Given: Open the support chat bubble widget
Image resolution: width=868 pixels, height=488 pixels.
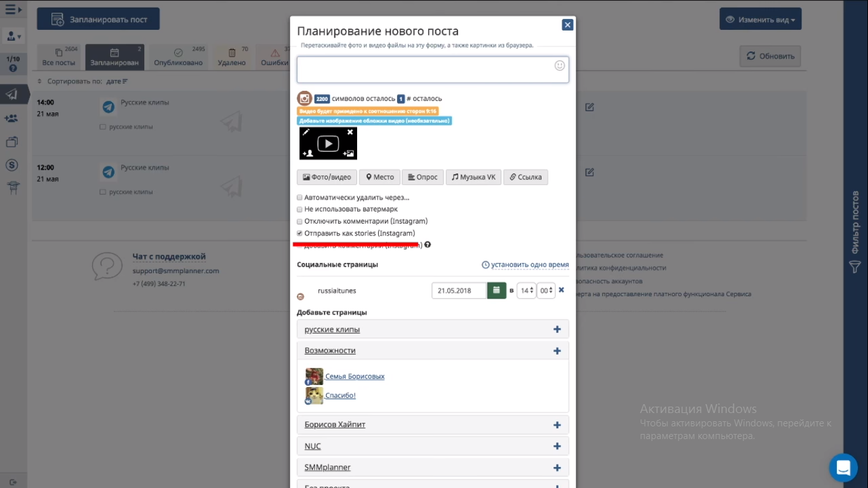Looking at the screenshot, I should coord(843,468).
